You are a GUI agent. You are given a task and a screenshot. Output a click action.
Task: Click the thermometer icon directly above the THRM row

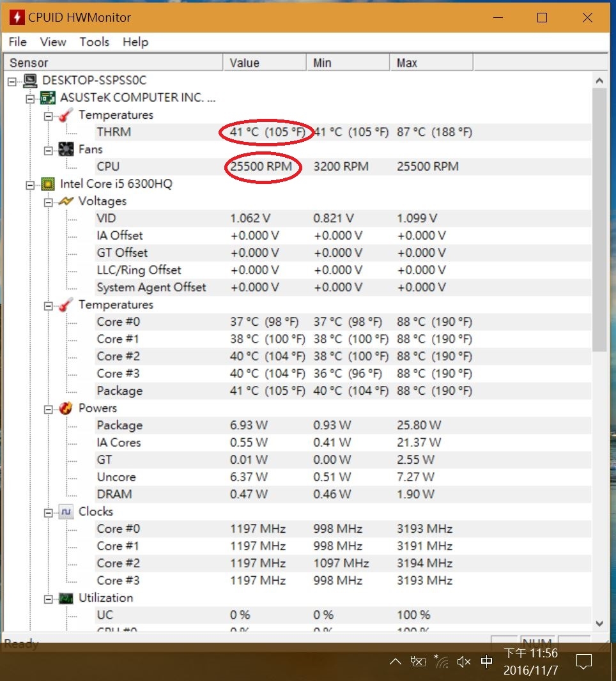[x=66, y=115]
